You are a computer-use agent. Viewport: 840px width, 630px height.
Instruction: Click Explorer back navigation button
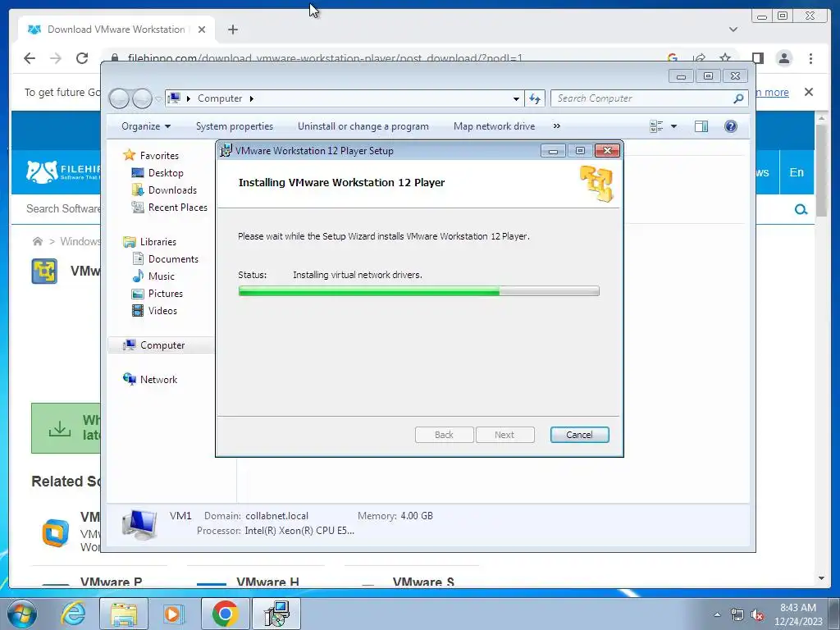pos(119,98)
